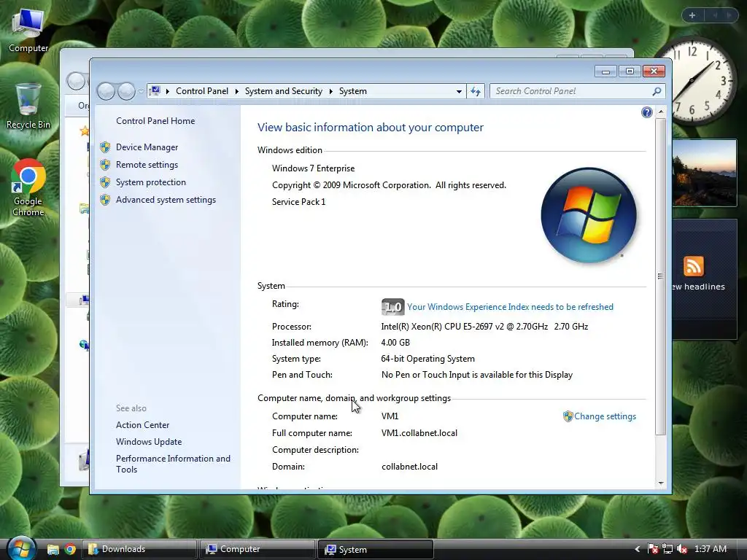Click the Forward navigation button in System window
Screen dimensions: 747x560
pos(126,91)
